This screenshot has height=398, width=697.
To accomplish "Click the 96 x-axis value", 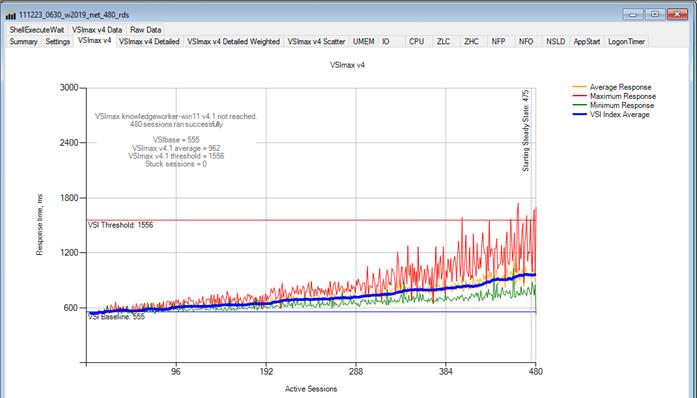I will point(176,372).
